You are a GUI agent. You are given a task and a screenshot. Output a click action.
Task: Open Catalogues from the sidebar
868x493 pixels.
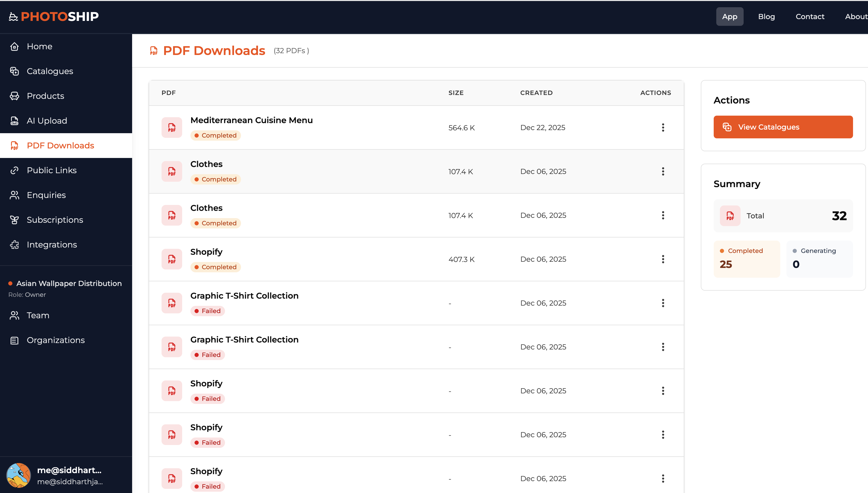(50, 71)
